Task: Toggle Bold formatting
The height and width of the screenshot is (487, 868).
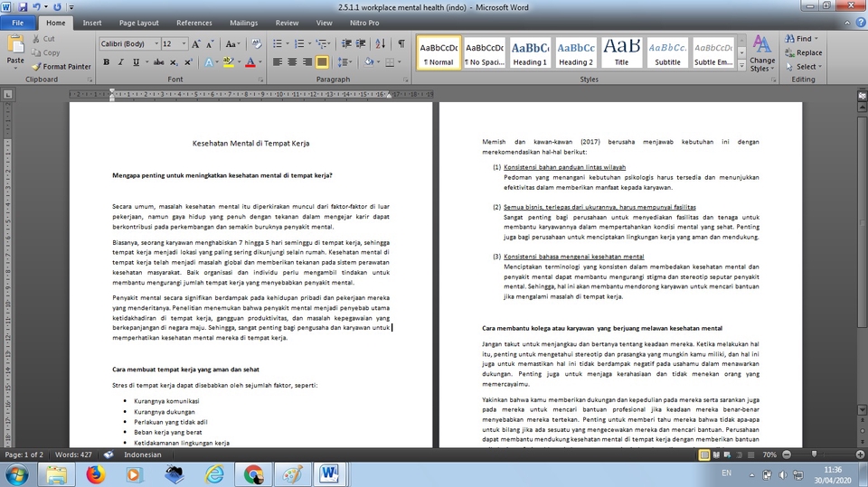Action: [x=107, y=62]
